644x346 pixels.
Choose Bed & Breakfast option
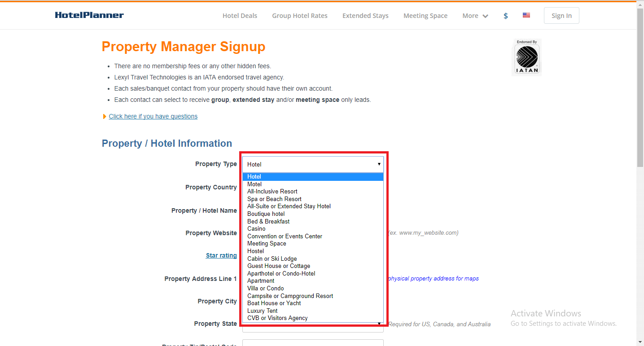268,221
